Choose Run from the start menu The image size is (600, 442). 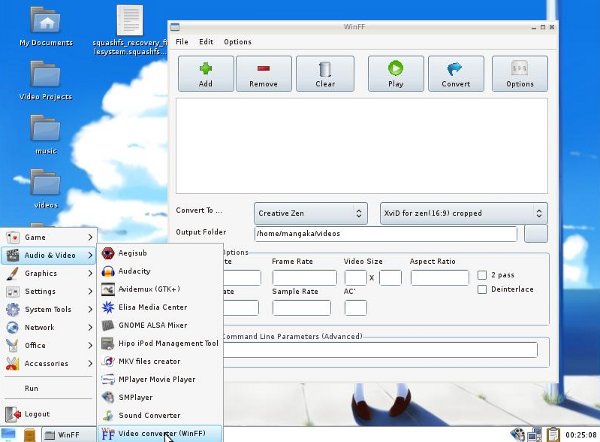tap(49, 388)
